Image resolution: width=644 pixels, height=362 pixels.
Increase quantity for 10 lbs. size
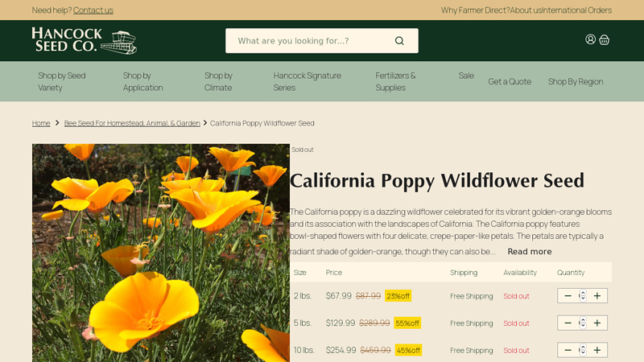[597, 350]
